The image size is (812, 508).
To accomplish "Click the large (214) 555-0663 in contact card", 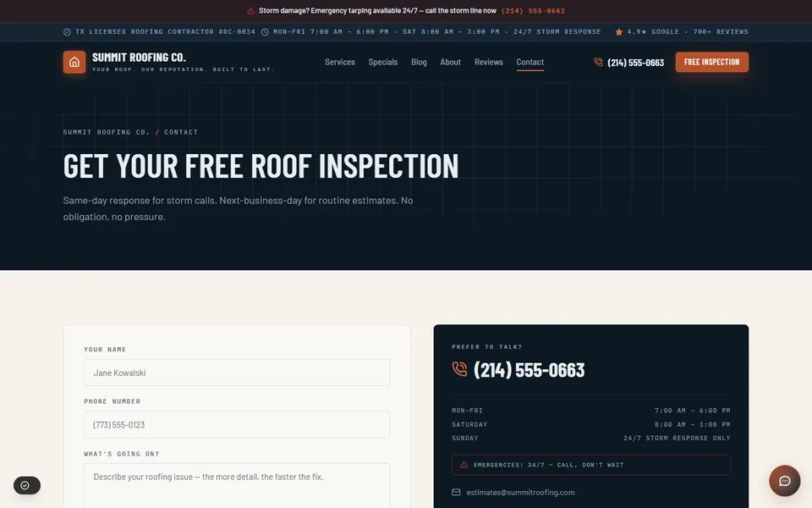I will pyautogui.click(x=529, y=370).
